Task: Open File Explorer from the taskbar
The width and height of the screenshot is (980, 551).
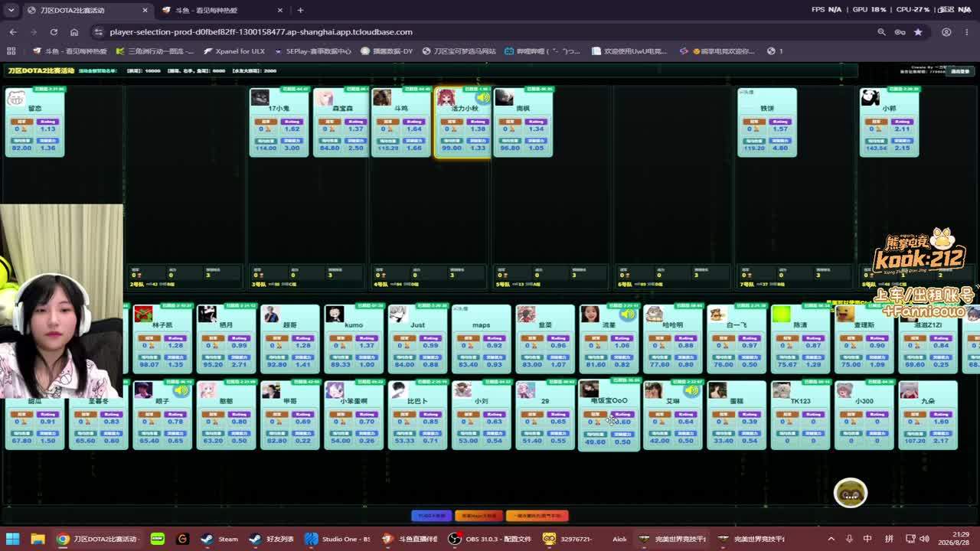Action: click(38, 539)
